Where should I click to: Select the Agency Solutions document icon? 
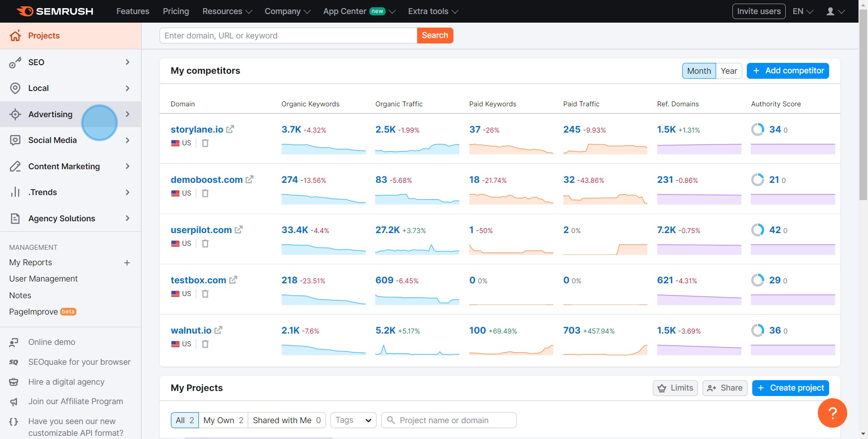tap(15, 219)
